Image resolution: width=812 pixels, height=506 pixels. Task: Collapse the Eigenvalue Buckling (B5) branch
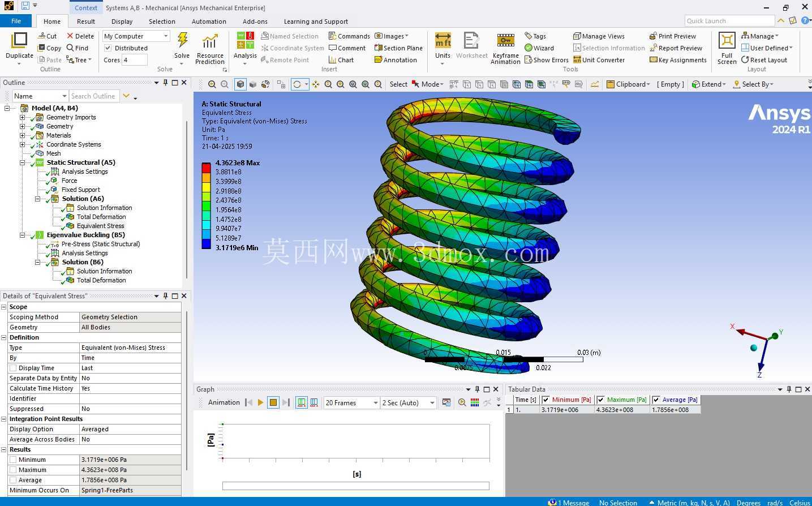pos(23,235)
